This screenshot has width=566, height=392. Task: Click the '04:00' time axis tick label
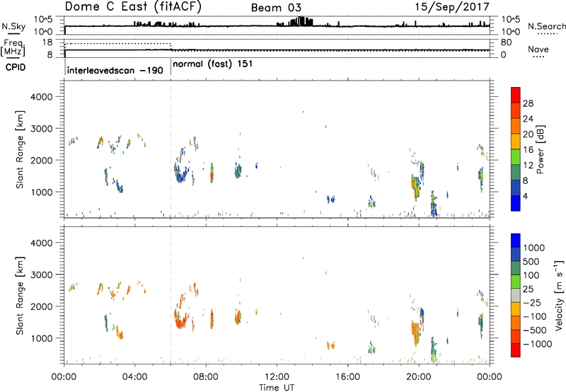click(134, 377)
